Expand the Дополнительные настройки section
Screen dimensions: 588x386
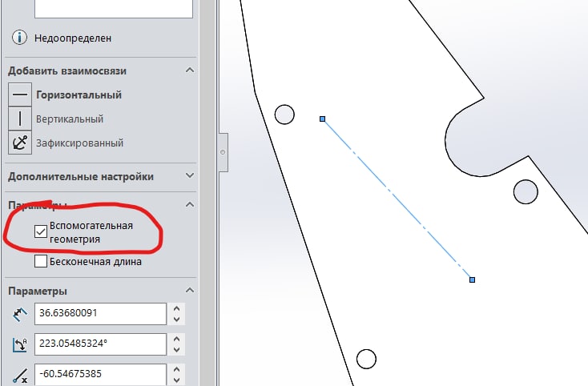[x=190, y=175]
